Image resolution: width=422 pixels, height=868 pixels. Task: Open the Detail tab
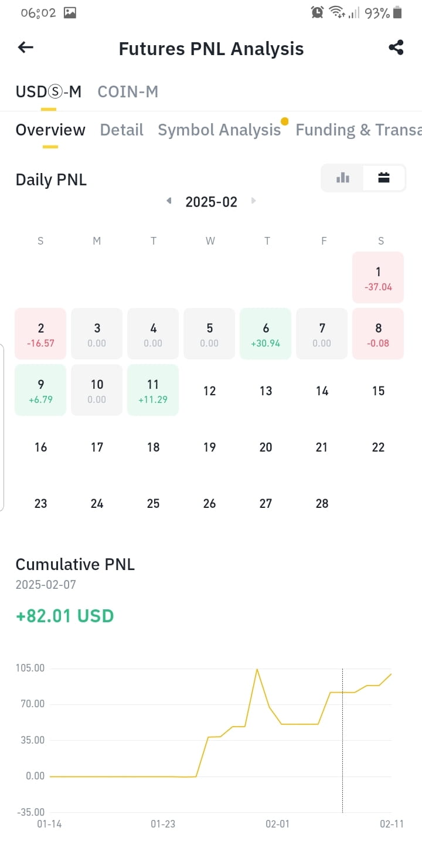tap(121, 130)
